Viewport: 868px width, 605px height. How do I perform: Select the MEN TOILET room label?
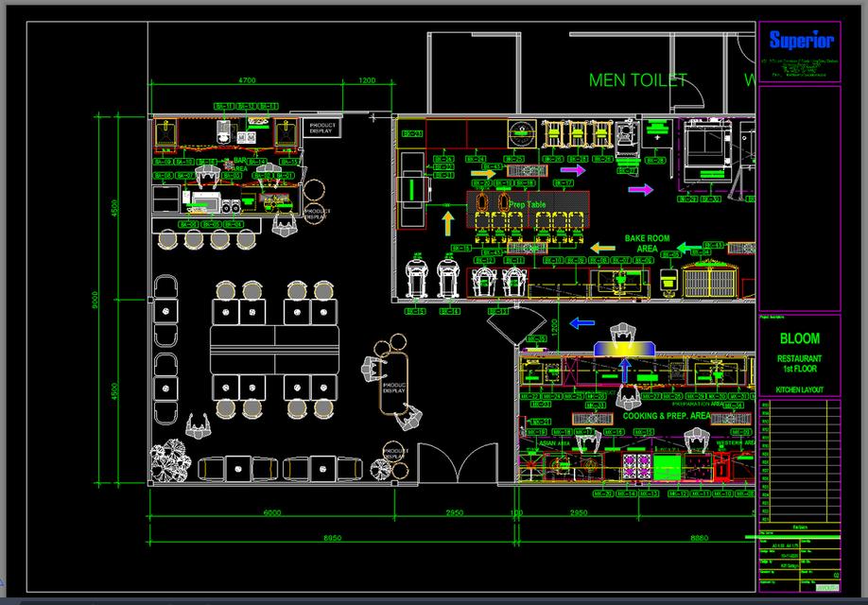pos(636,79)
